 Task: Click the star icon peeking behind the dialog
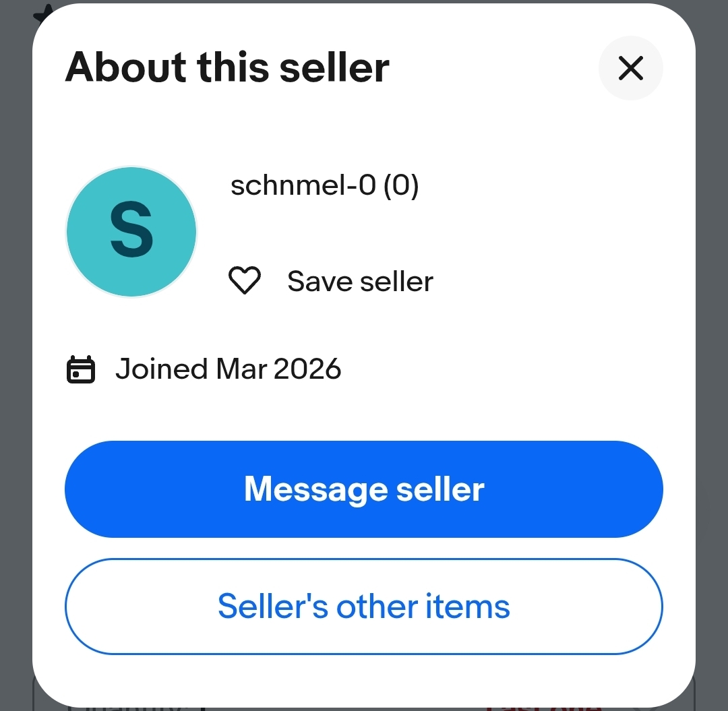[x=42, y=12]
